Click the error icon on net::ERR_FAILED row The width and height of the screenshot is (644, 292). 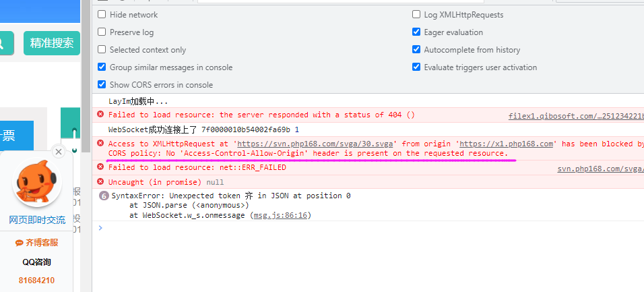pos(101,168)
